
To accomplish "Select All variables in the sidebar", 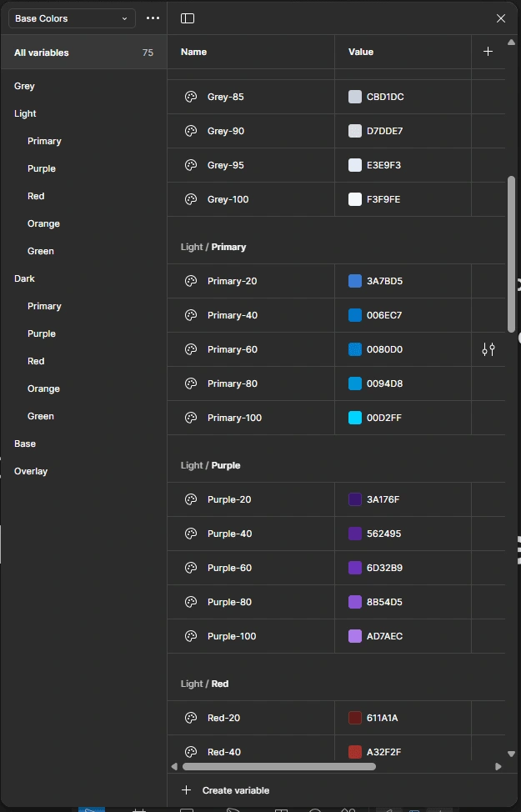I will click(x=84, y=53).
